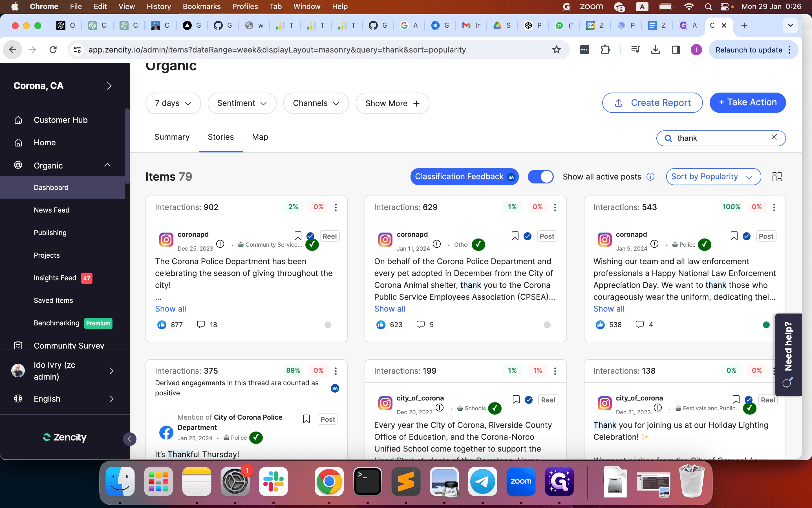This screenshot has height=508, width=812.
Task: Switch the items grid layout view
Action: [x=777, y=177]
